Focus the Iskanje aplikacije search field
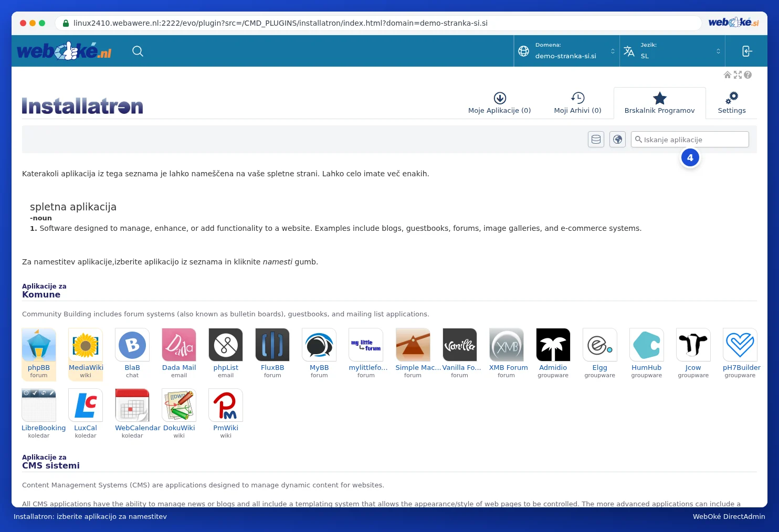This screenshot has height=532, width=779. [690, 140]
